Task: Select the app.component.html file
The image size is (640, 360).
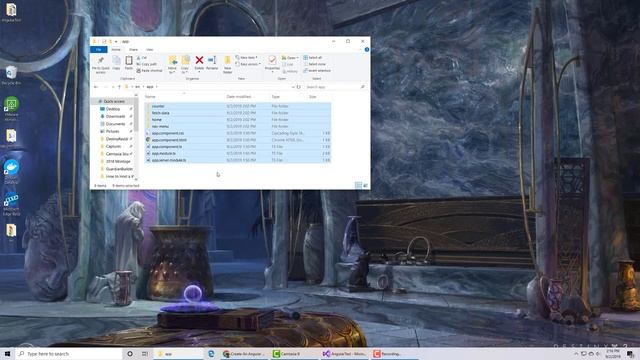Action: (x=238, y=140)
